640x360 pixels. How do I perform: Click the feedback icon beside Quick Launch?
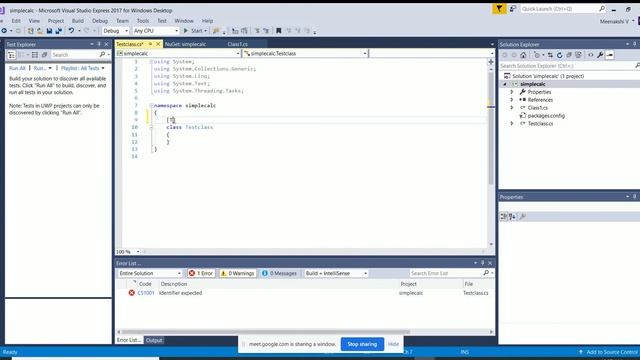click(x=513, y=9)
